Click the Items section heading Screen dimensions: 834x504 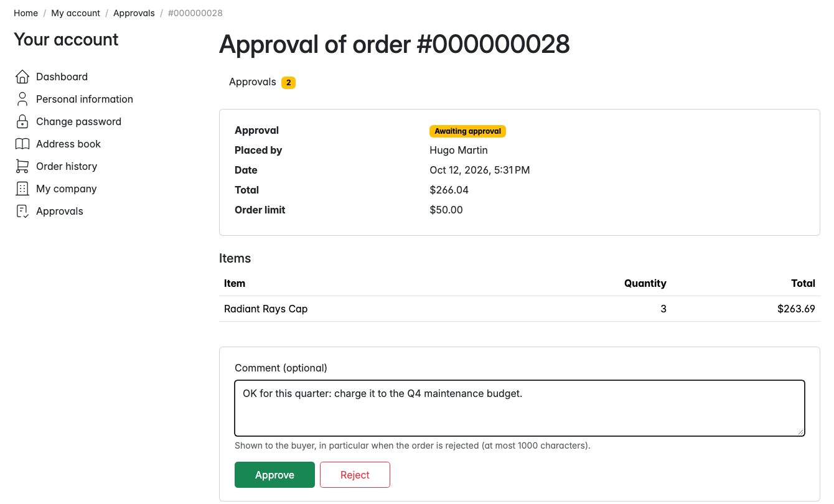pos(235,258)
